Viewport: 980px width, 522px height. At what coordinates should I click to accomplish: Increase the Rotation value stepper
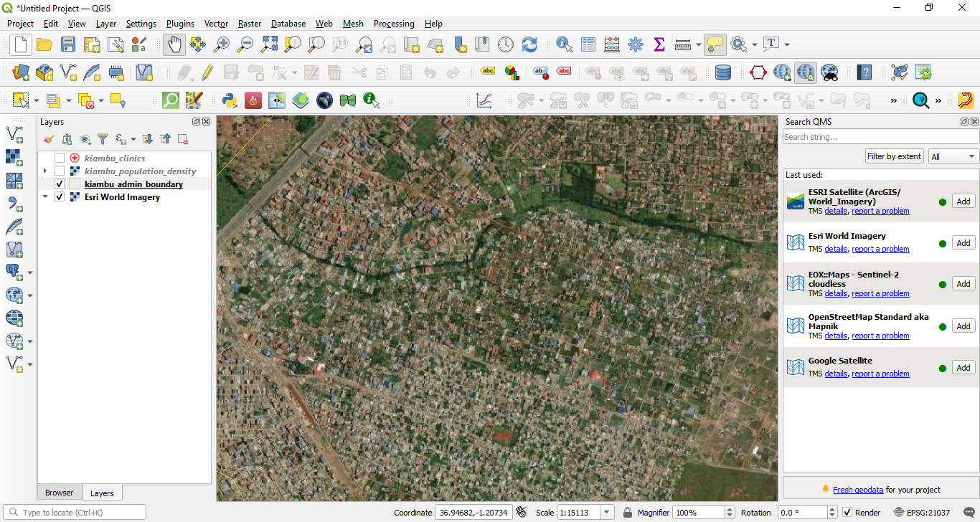click(x=833, y=509)
